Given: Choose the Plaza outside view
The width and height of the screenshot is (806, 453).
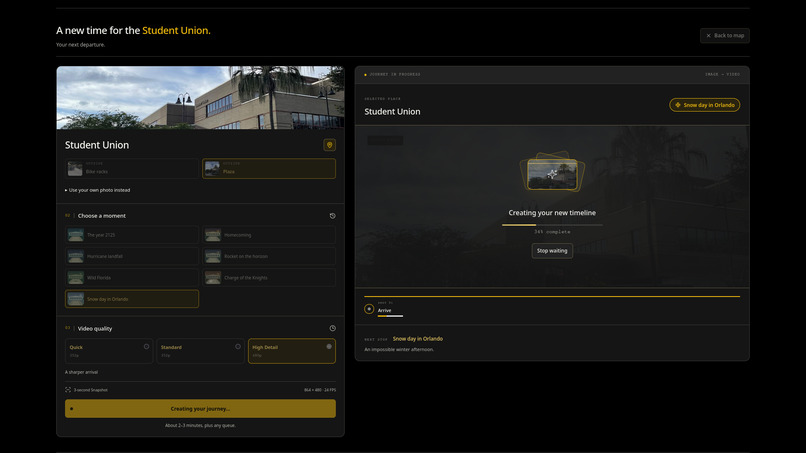Looking at the screenshot, I should [269, 169].
